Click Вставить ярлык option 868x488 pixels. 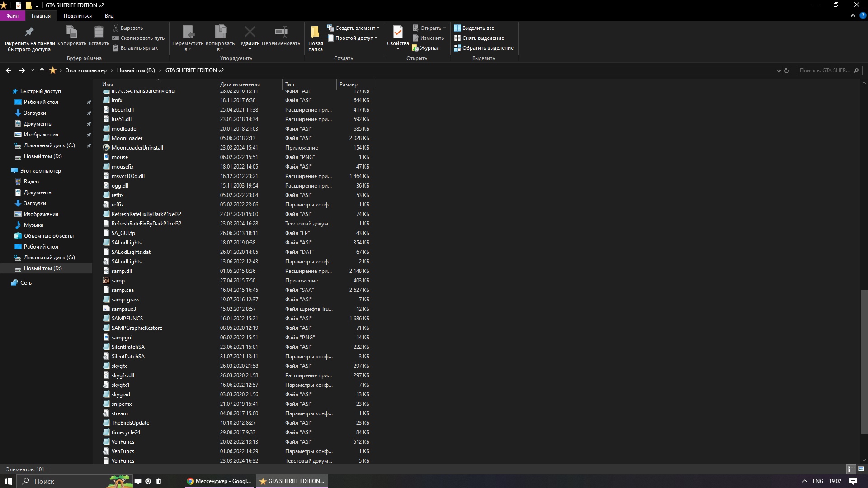(x=135, y=48)
